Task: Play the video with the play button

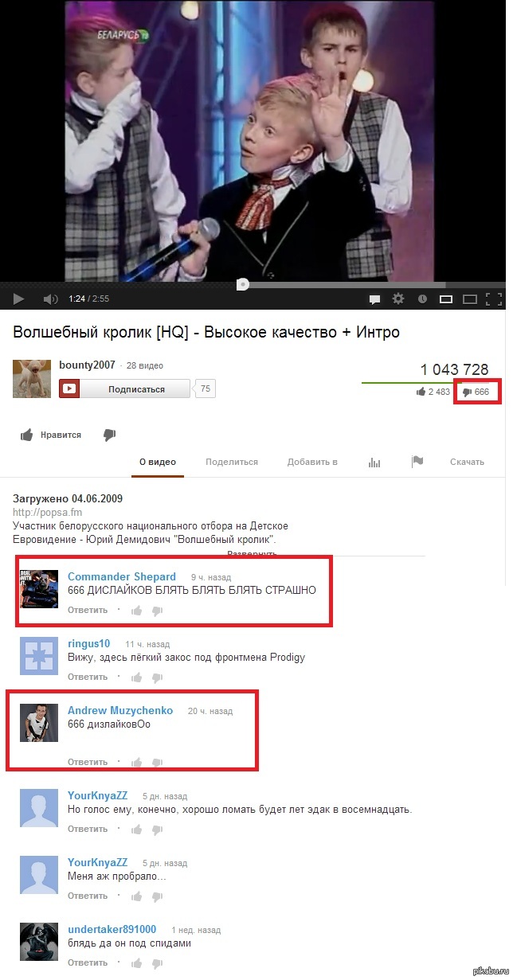Action: [x=19, y=299]
